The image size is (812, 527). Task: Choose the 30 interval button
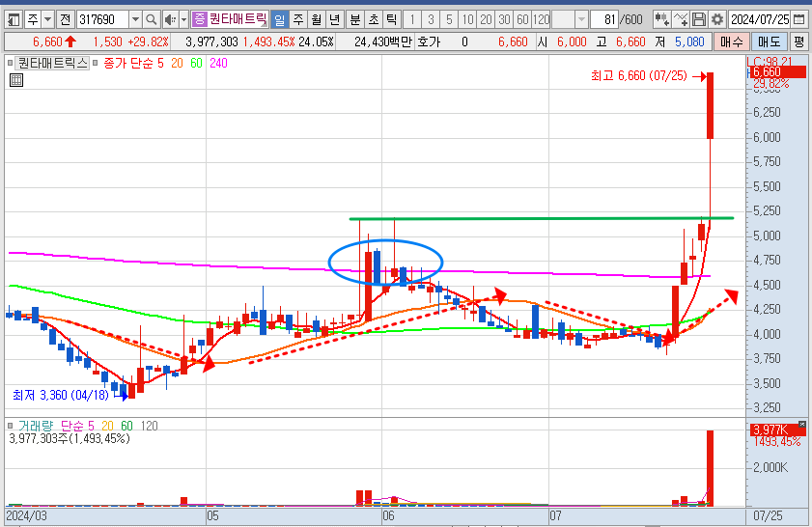click(504, 19)
